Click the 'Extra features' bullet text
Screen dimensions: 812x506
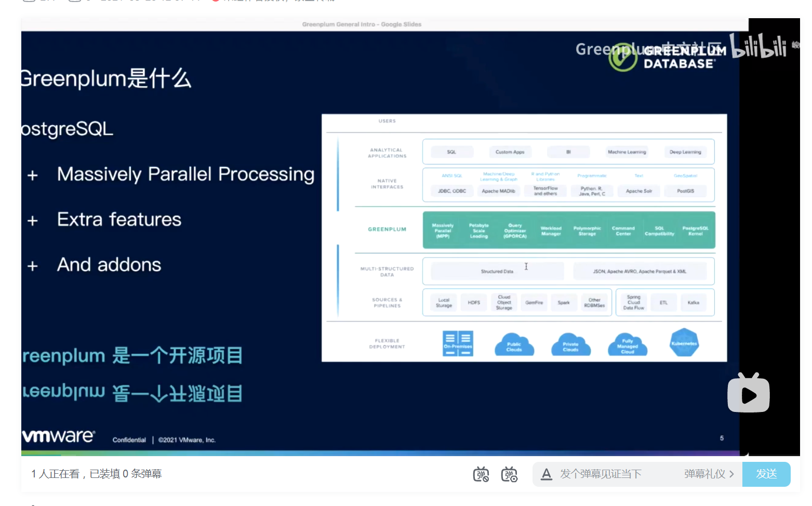pyautogui.click(x=119, y=219)
